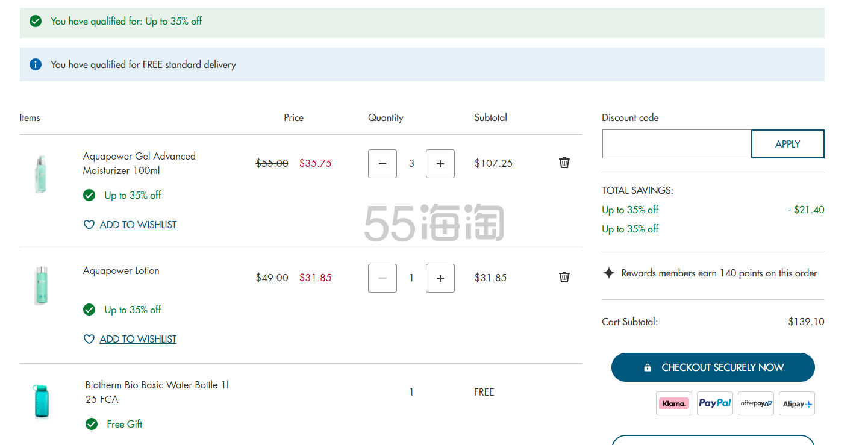Add Aquapower Lotion to wishlist
The width and height of the screenshot is (868, 445).
pos(138,339)
